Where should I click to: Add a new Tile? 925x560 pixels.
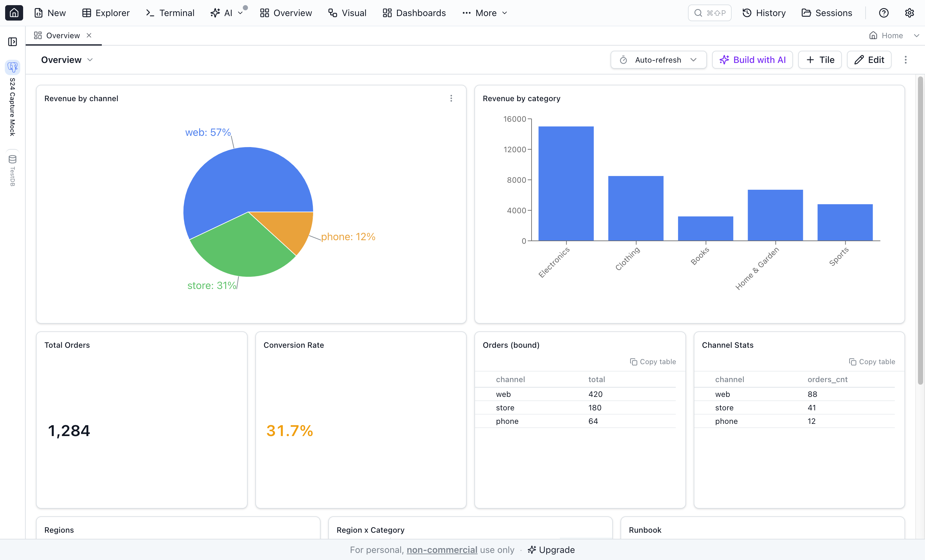[x=820, y=60]
